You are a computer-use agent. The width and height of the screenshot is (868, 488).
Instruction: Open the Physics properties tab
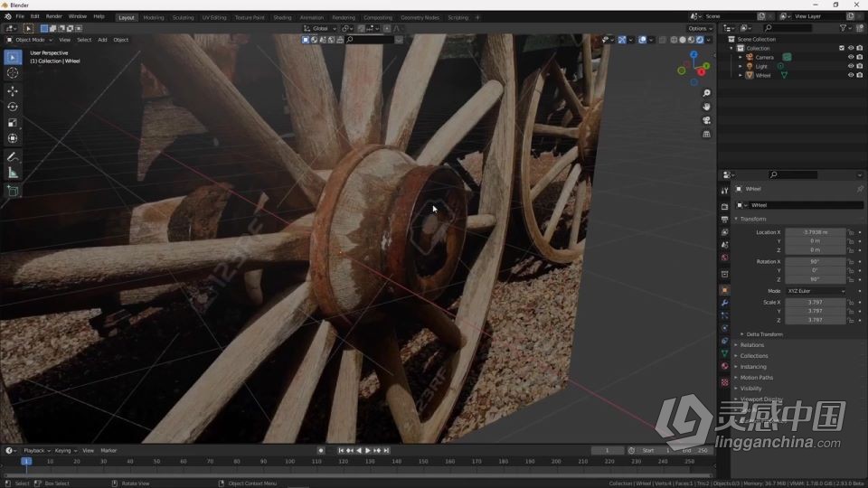click(x=724, y=328)
